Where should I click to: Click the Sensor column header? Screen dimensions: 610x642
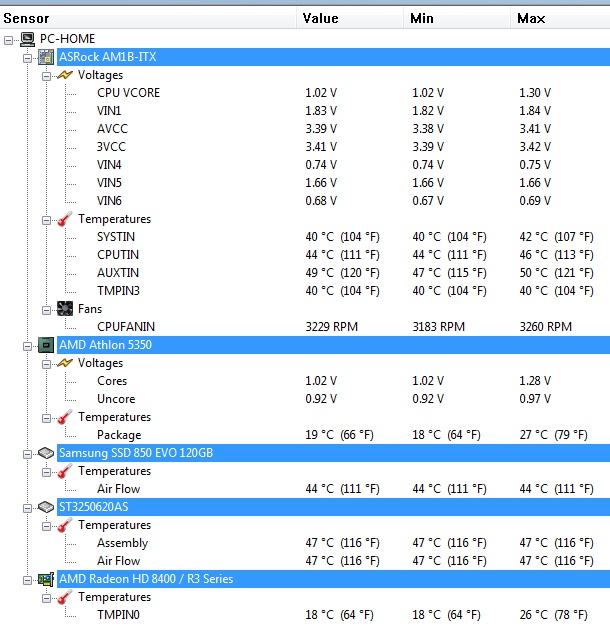coord(148,18)
